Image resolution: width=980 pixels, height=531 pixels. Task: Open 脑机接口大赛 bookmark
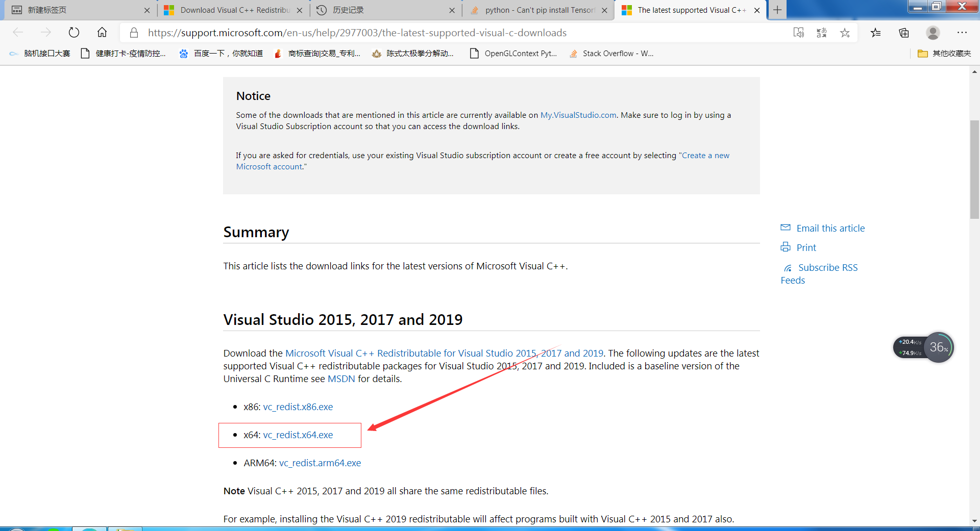[40, 54]
